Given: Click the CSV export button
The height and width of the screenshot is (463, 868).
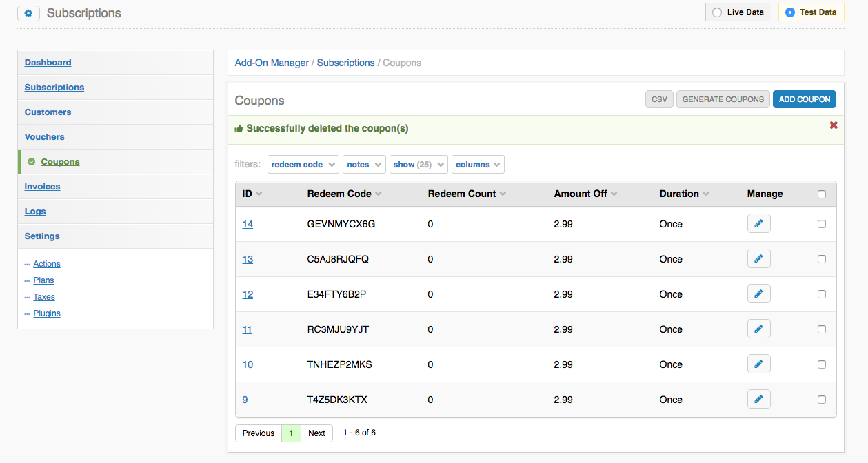Looking at the screenshot, I should click(660, 99).
